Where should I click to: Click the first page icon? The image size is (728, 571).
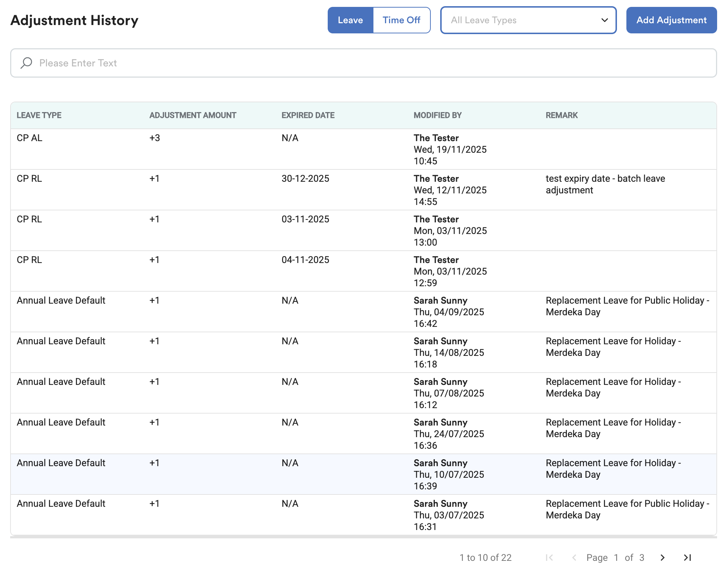tap(549, 558)
